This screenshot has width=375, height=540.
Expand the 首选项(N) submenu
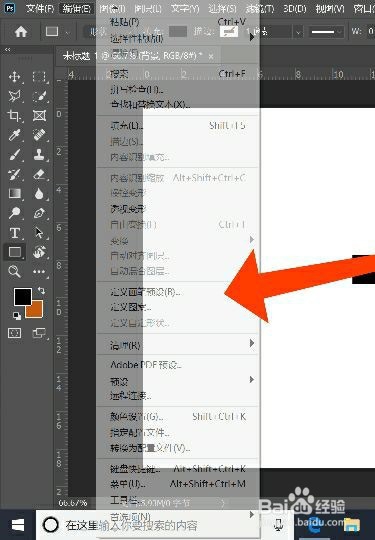point(252,515)
